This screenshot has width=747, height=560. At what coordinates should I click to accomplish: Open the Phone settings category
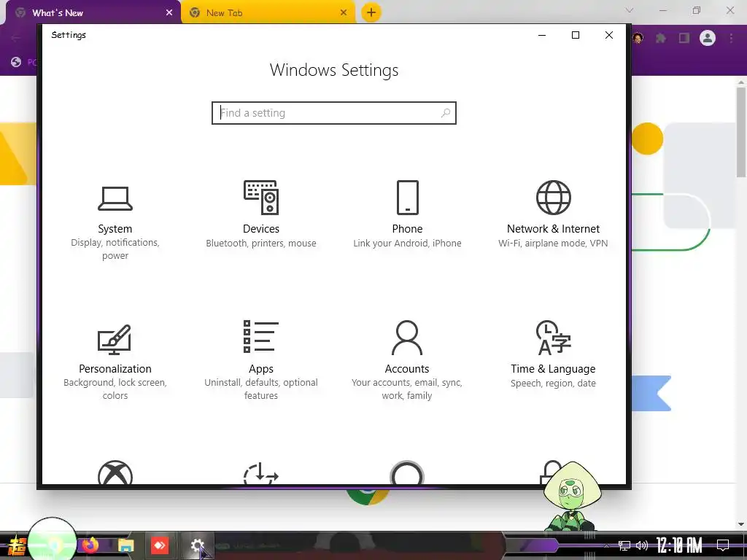click(x=407, y=214)
